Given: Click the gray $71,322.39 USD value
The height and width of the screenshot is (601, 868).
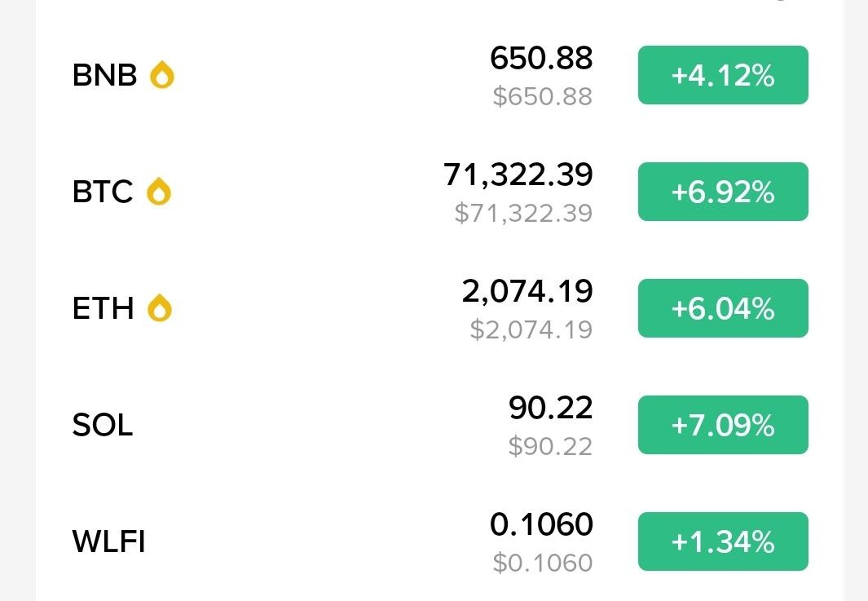Looking at the screenshot, I should pos(523,214).
